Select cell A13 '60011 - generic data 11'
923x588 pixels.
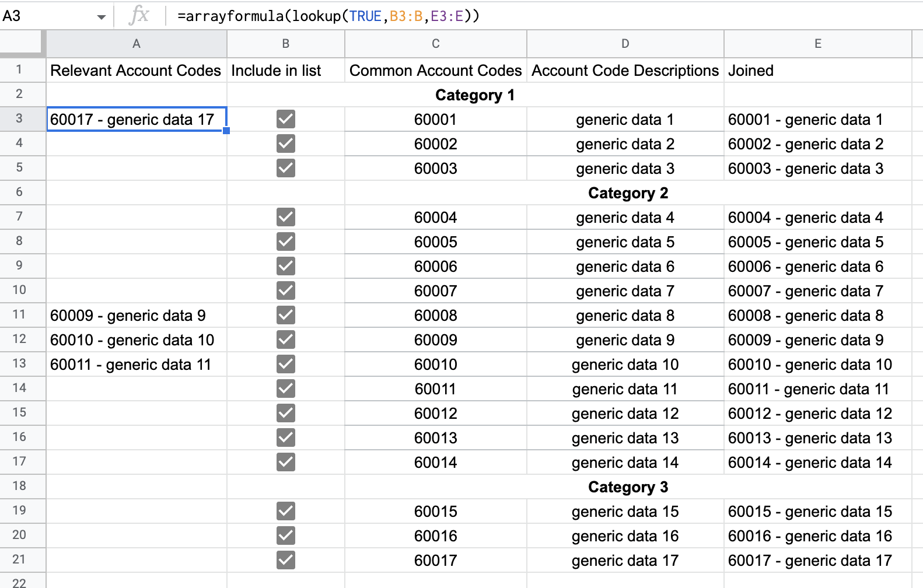click(x=137, y=364)
